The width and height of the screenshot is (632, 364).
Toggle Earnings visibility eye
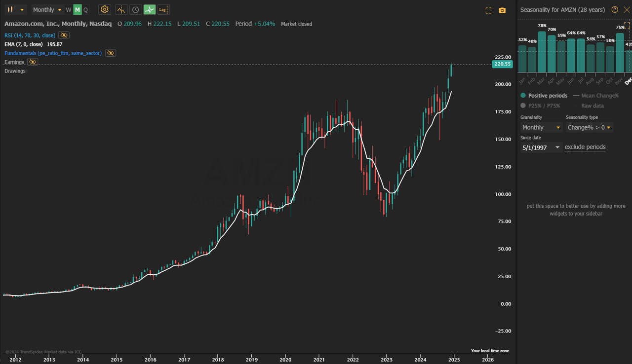[x=33, y=62]
